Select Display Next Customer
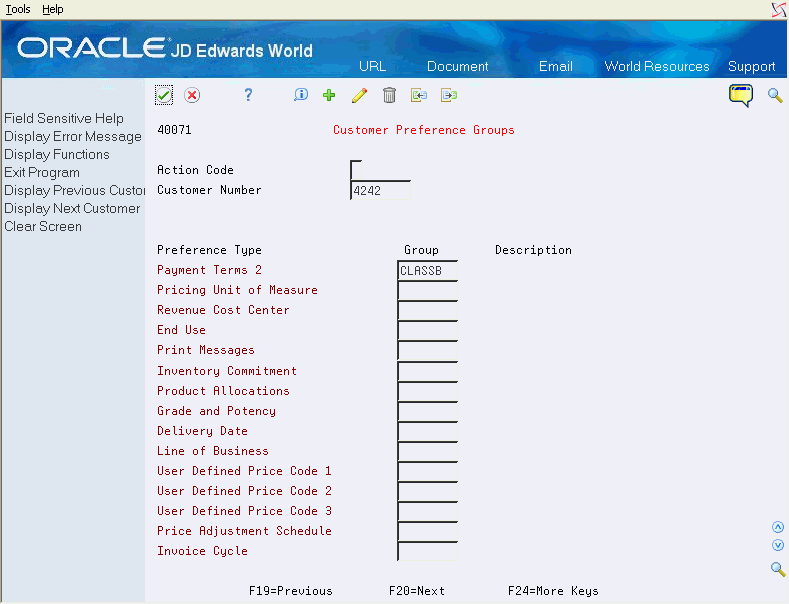 (x=72, y=208)
